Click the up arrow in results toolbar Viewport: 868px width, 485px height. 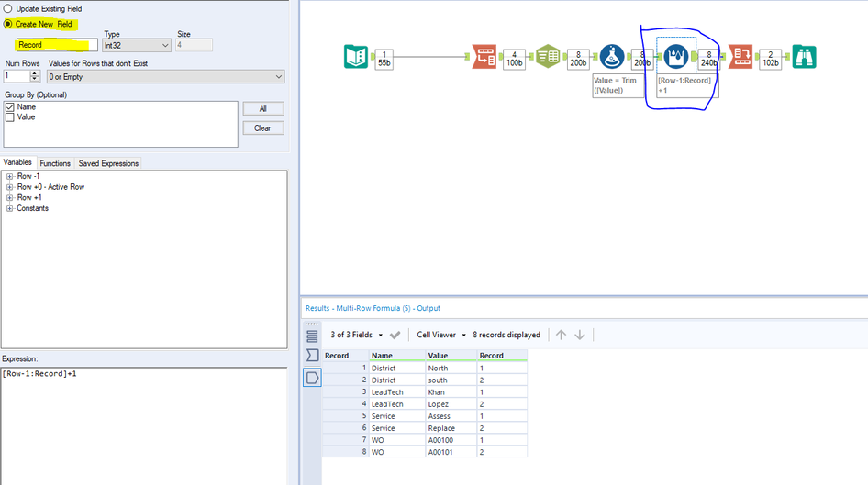pyautogui.click(x=561, y=336)
